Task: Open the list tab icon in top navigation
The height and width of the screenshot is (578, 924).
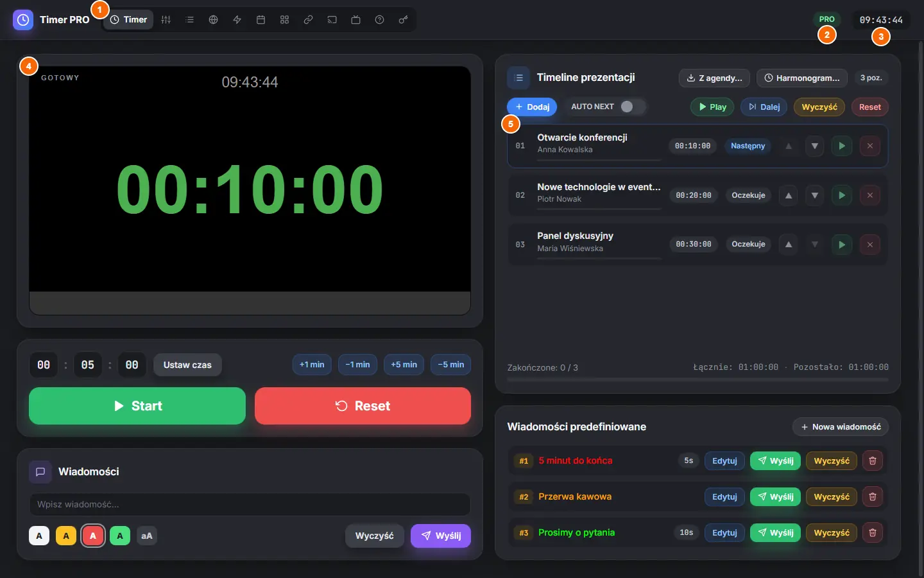Action: pos(190,20)
